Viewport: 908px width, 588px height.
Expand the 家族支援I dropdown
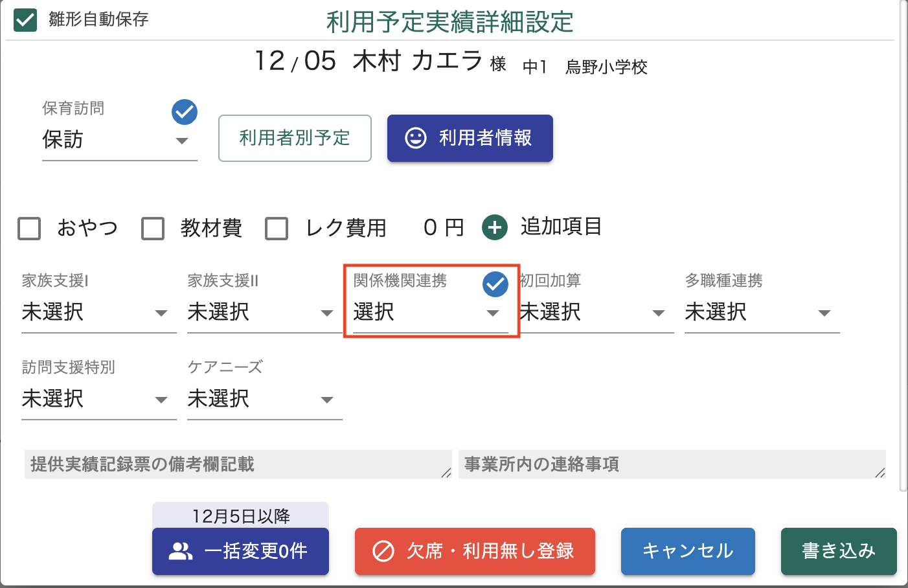tap(98, 313)
